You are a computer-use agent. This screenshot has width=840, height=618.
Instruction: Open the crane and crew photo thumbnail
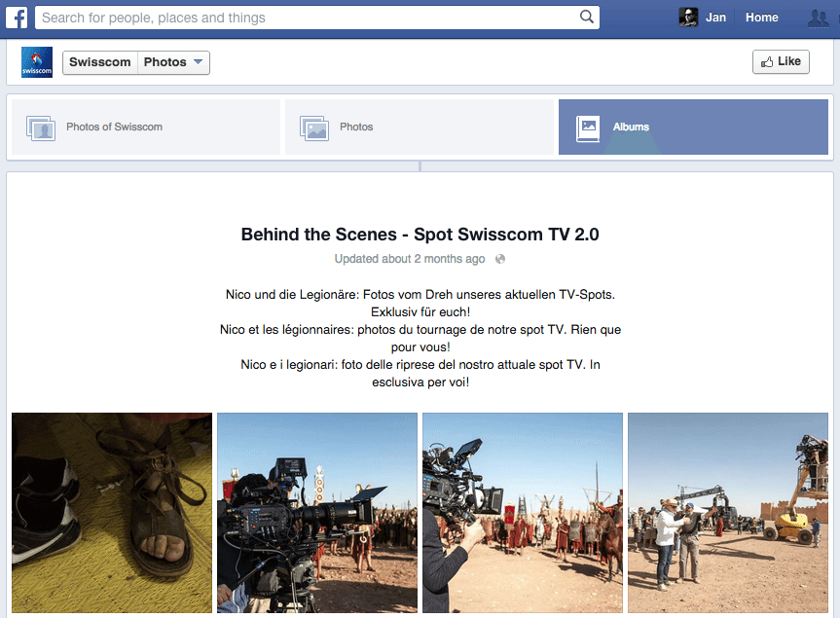pos(728,513)
